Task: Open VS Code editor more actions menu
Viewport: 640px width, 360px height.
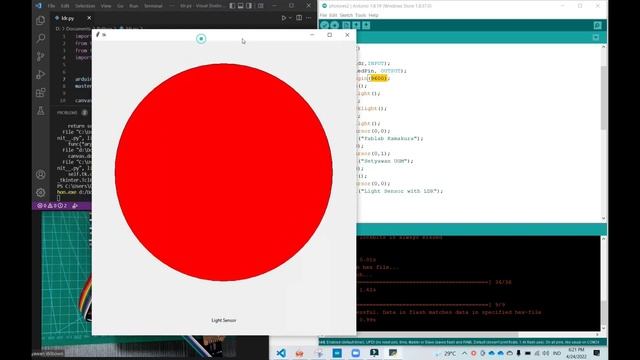Action: pos(309,18)
